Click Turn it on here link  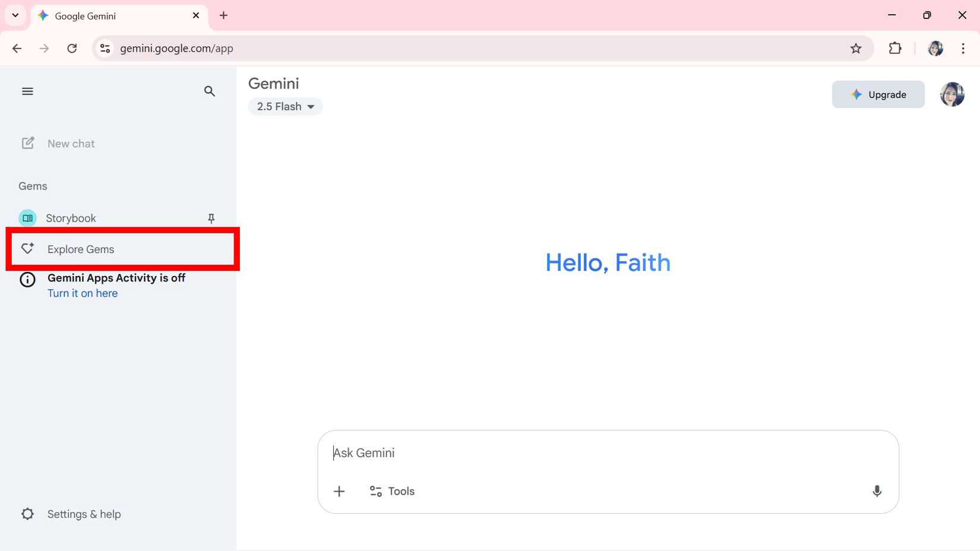coord(83,293)
